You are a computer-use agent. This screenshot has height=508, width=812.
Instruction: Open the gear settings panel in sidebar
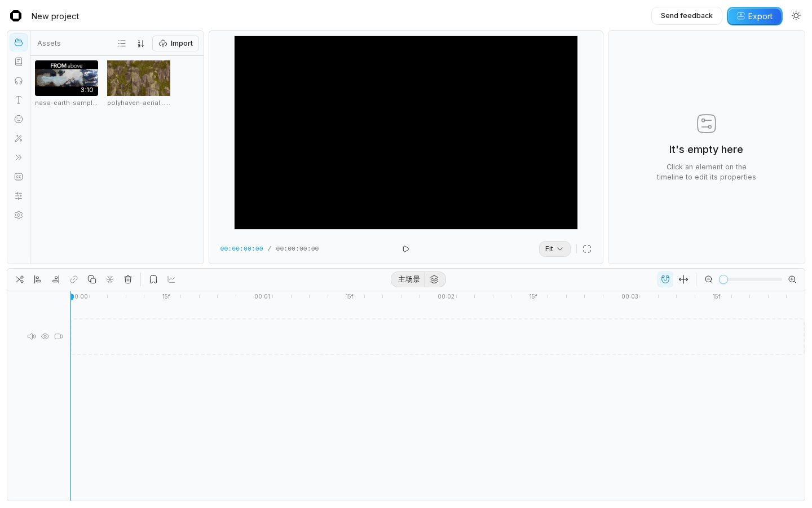click(19, 215)
